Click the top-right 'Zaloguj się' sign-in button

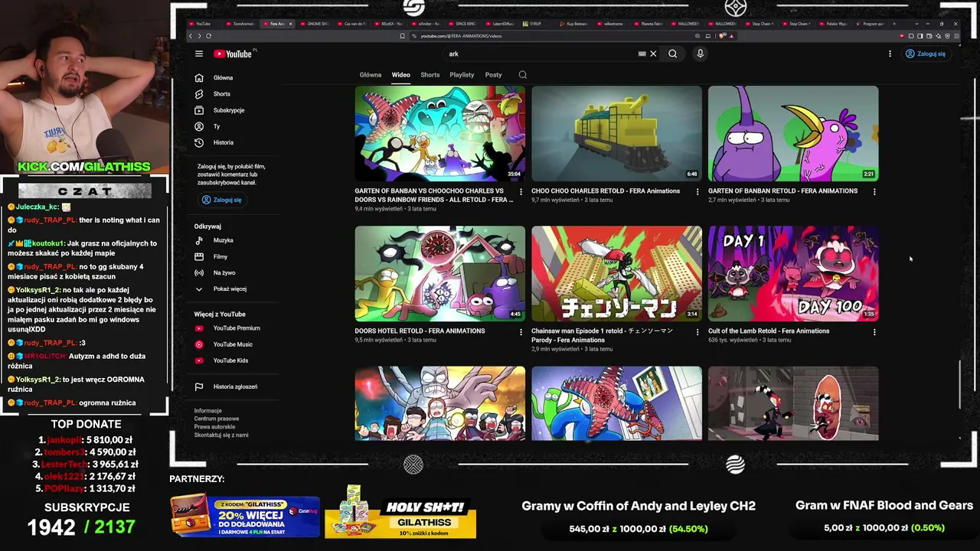coord(926,54)
